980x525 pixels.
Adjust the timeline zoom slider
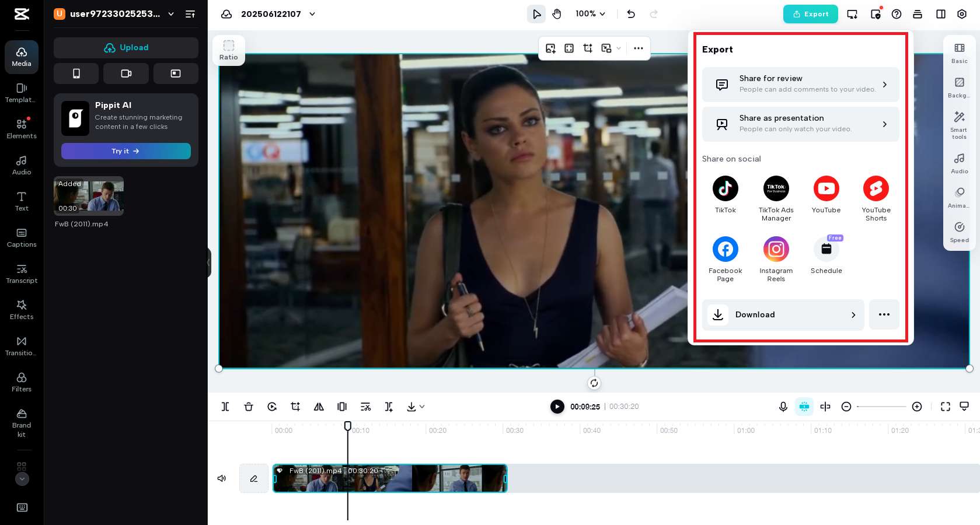pyautogui.click(x=881, y=407)
